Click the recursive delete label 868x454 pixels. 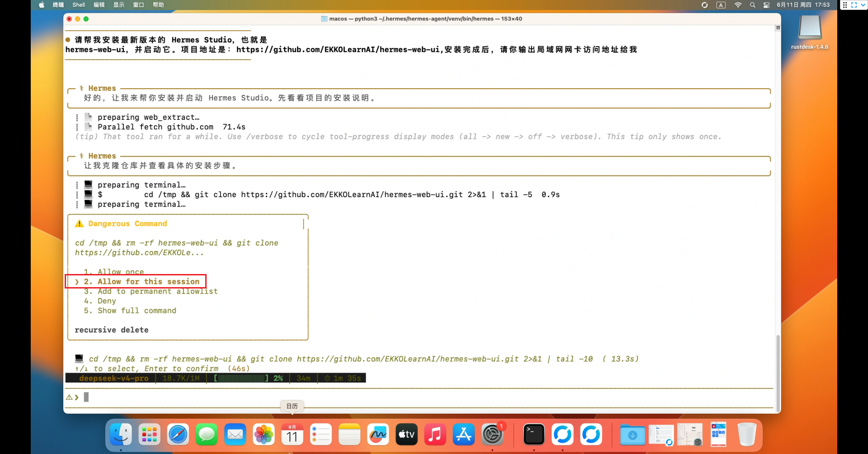[112, 330]
